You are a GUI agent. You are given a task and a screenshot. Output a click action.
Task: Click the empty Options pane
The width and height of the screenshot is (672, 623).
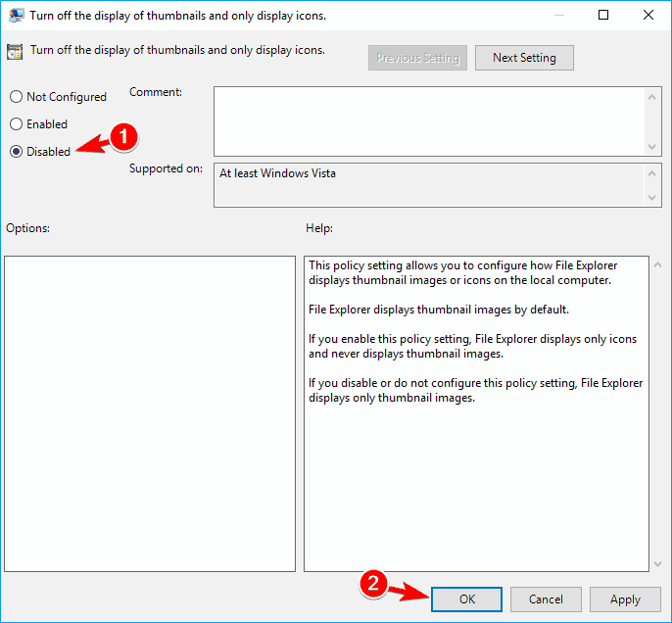click(150, 413)
